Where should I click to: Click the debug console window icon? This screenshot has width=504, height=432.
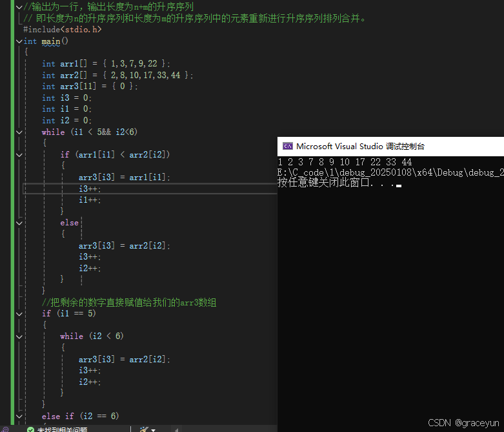(x=288, y=147)
